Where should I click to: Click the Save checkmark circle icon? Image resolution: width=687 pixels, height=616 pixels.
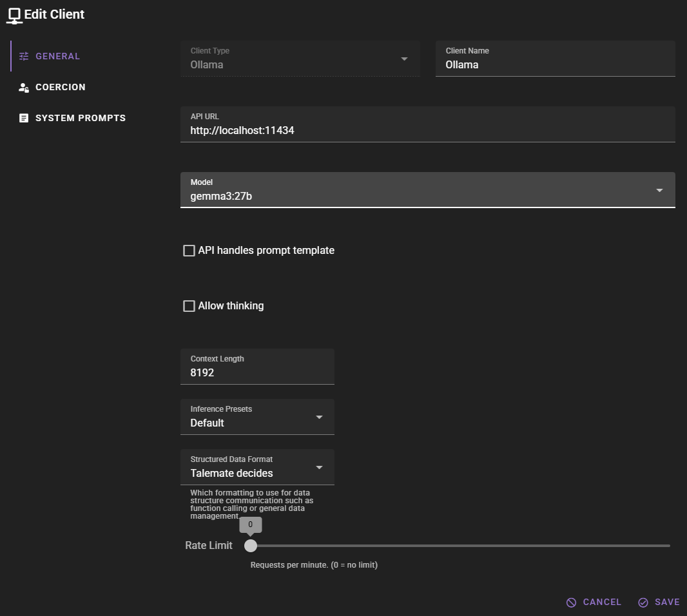[x=643, y=602]
